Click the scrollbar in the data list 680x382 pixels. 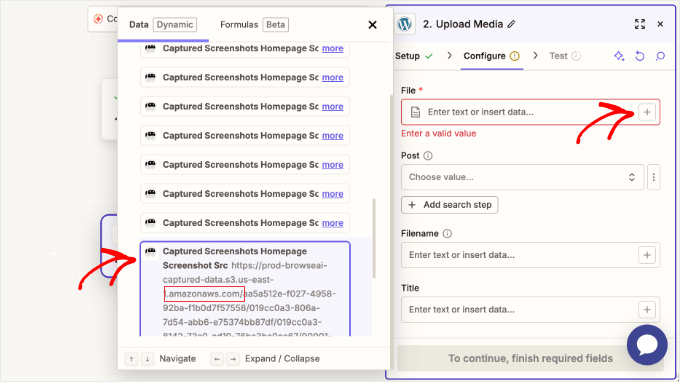tap(374, 238)
